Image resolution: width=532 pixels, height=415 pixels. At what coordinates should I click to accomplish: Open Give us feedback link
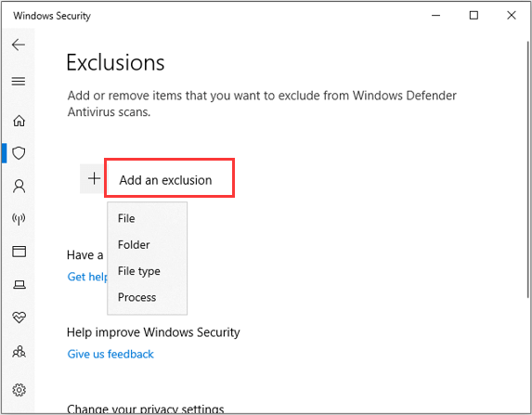tap(110, 354)
